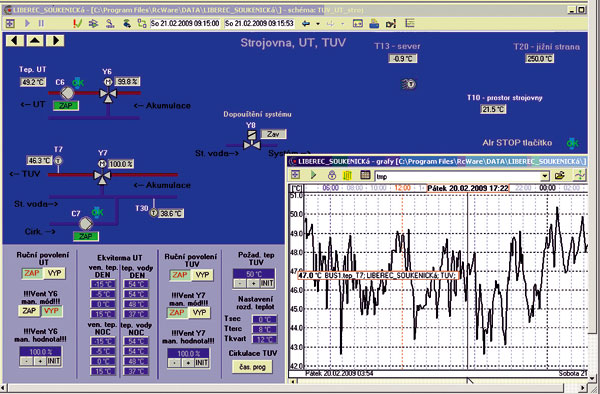Click the T7 temperature sensor symbol

tap(58, 161)
